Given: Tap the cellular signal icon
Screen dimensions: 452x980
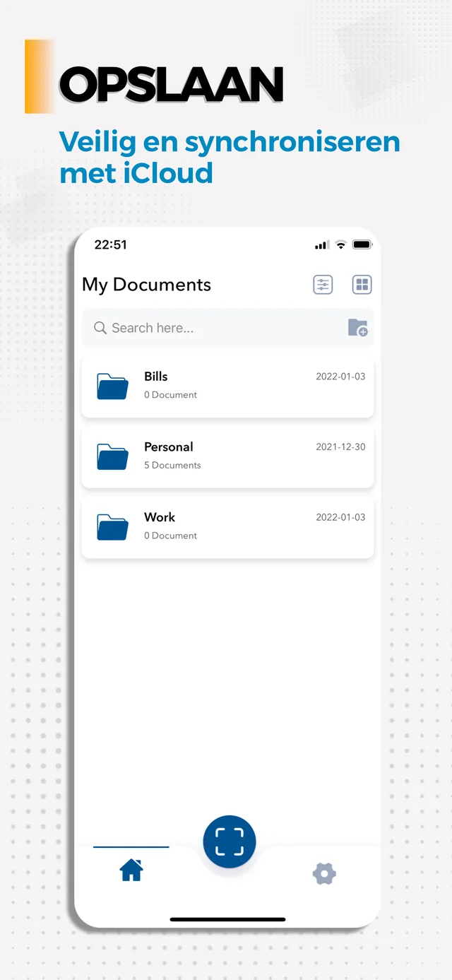Looking at the screenshot, I should tap(321, 245).
